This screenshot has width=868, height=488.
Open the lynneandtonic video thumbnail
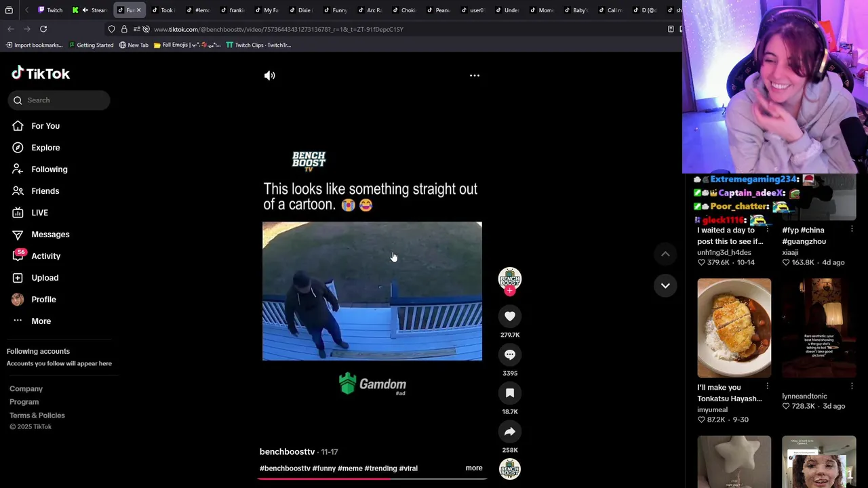pyautogui.click(x=818, y=328)
